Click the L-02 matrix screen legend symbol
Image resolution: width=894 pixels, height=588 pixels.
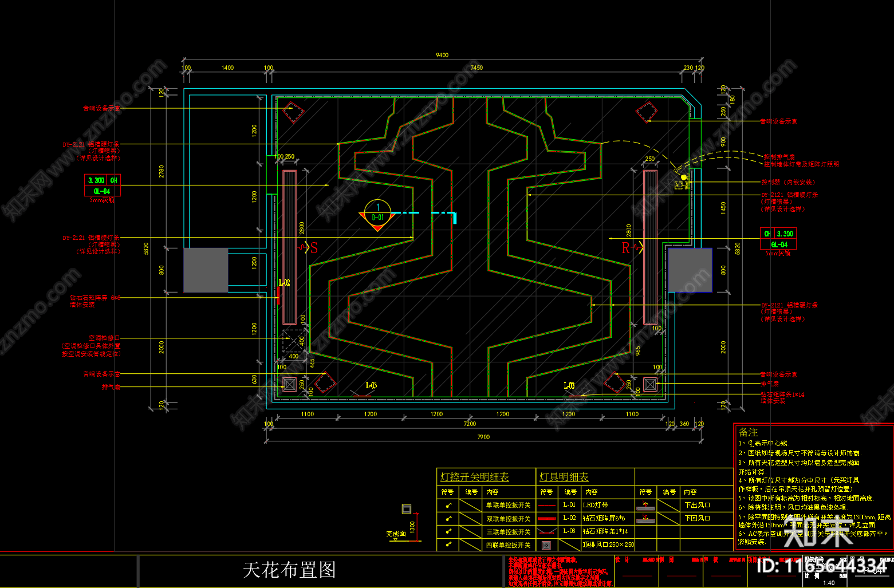click(547, 518)
